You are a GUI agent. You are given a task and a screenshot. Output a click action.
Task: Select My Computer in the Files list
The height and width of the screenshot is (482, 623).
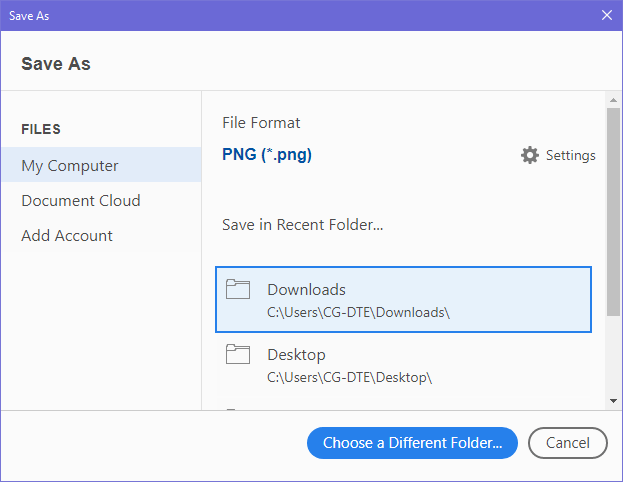pos(101,165)
